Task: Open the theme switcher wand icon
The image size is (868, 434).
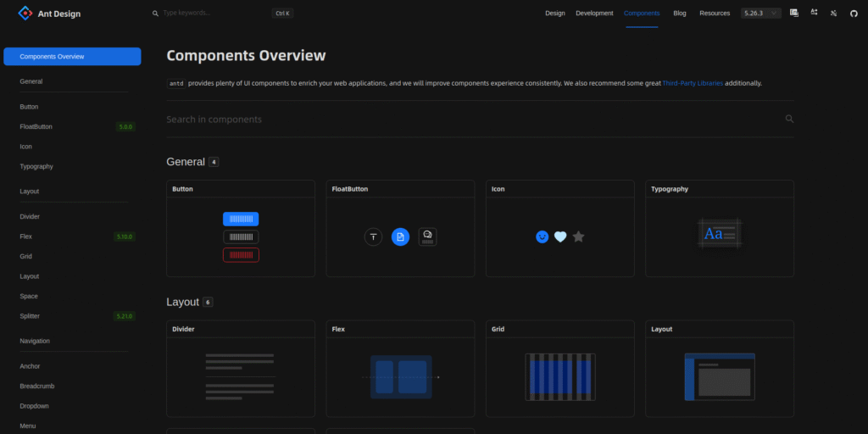Action: click(834, 13)
